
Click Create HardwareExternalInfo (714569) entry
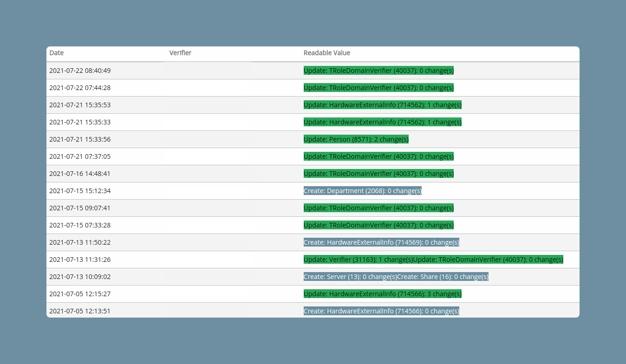pos(381,242)
